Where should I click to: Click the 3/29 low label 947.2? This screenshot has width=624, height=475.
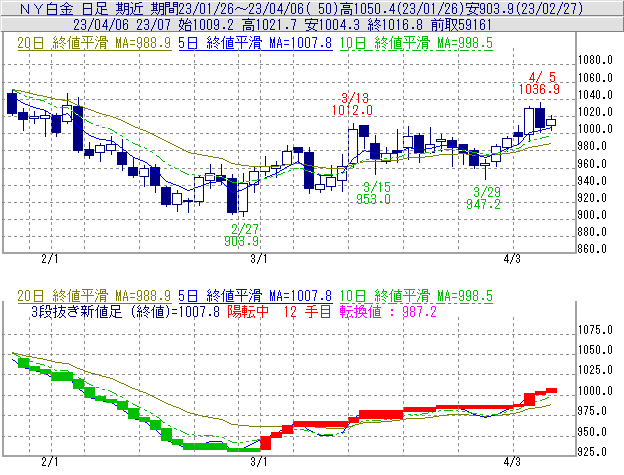(x=483, y=204)
